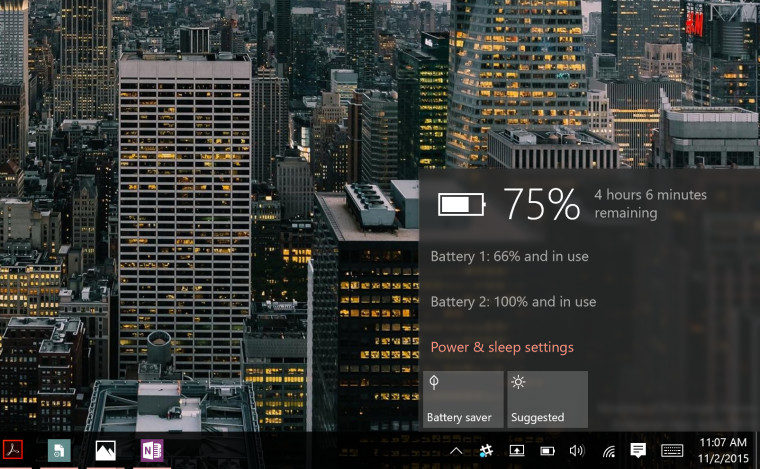Open Power & sleep settings link
This screenshot has height=469, width=760.
(502, 347)
